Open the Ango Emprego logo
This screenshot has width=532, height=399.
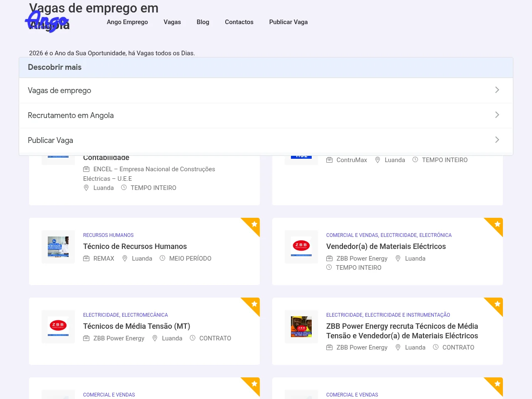tap(47, 21)
